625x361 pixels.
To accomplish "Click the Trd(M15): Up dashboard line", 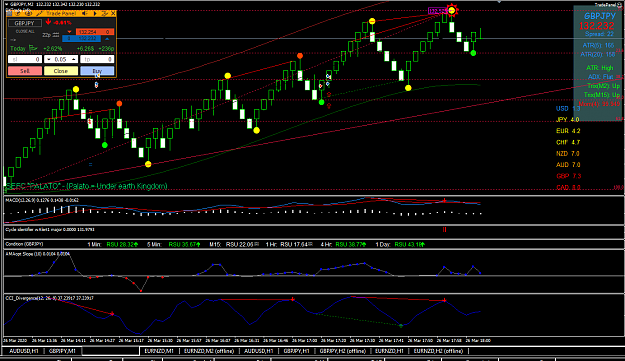I will (x=601, y=95).
